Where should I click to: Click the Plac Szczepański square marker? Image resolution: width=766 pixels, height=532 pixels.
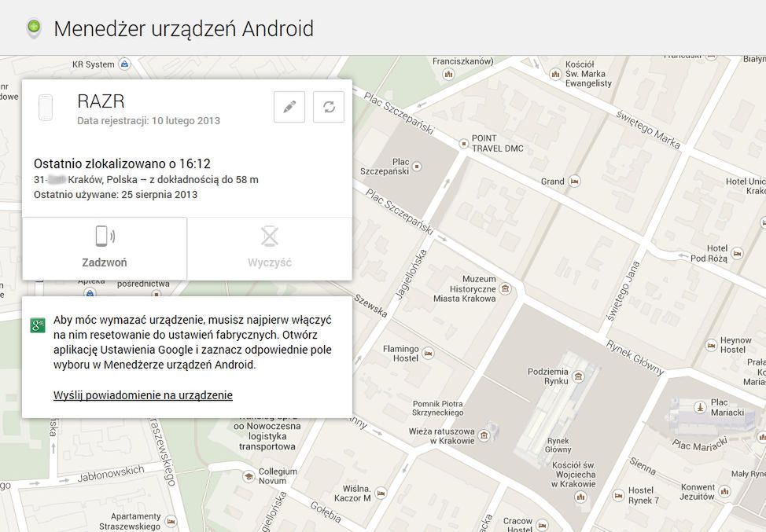point(417,167)
